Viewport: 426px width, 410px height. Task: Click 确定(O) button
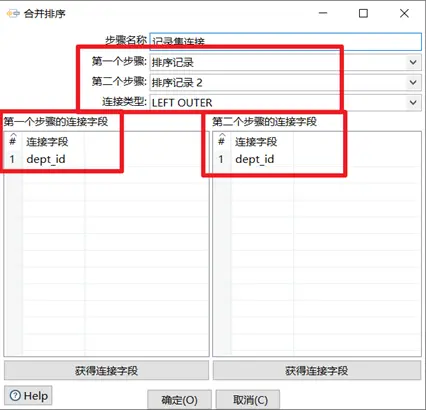(179, 400)
